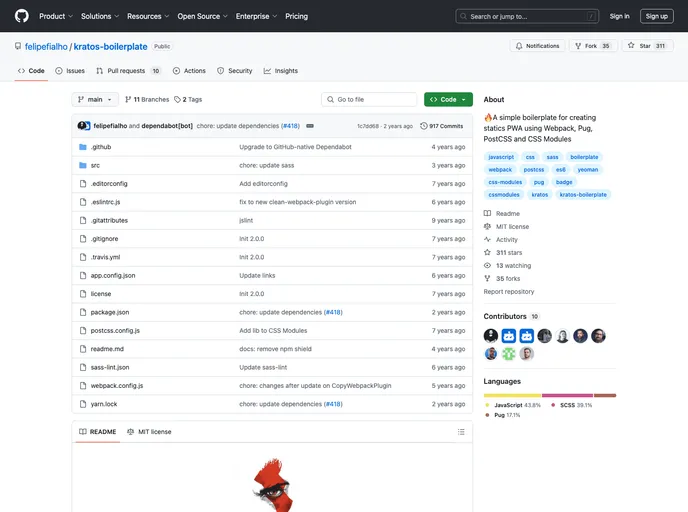
Task: Click the bell icon in Notifications
Action: 519,46
